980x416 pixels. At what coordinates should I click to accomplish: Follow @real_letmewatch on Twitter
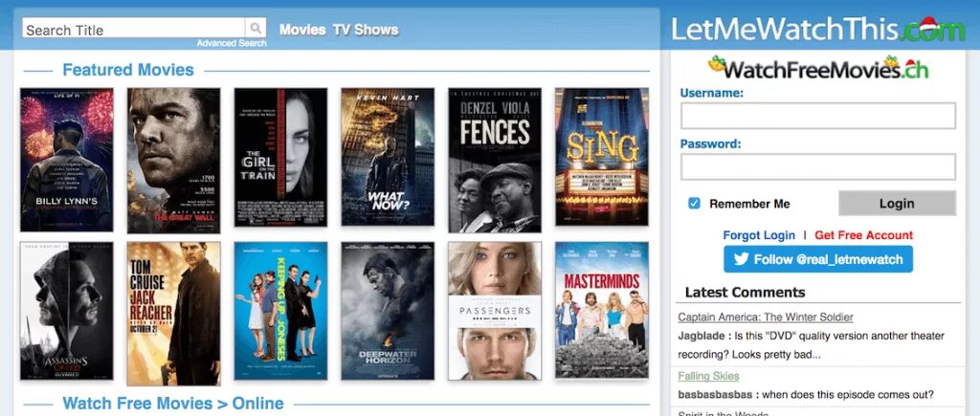pyautogui.click(x=818, y=259)
